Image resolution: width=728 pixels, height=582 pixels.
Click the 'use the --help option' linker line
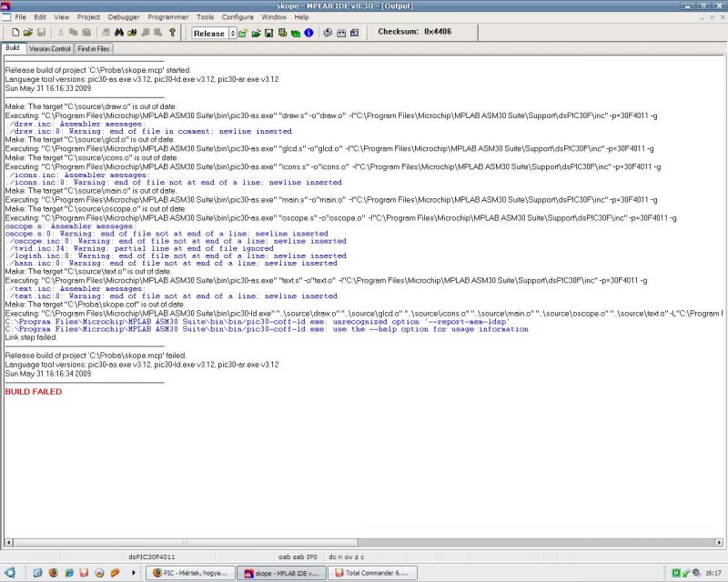pyautogui.click(x=267, y=329)
